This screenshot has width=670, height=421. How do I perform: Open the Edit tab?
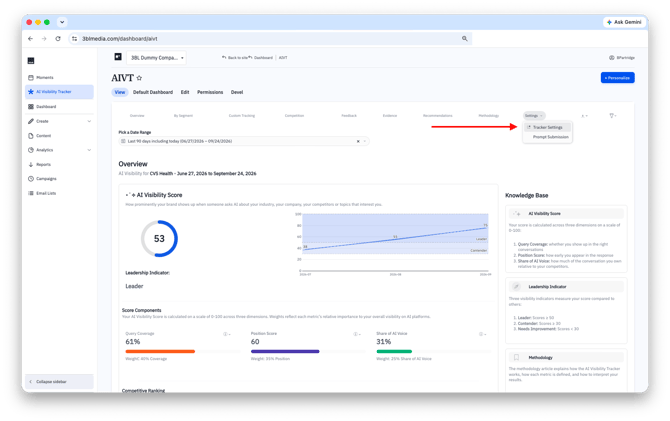click(x=185, y=92)
